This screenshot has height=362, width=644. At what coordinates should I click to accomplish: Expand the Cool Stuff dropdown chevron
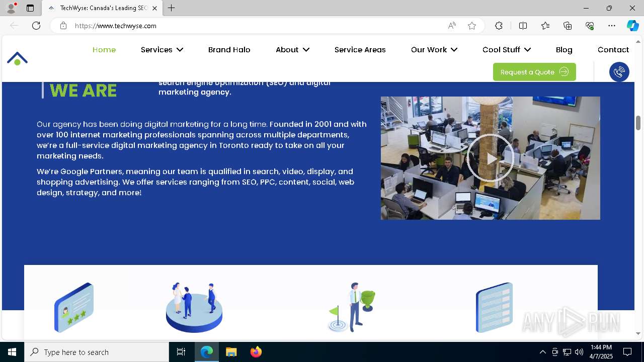(527, 50)
